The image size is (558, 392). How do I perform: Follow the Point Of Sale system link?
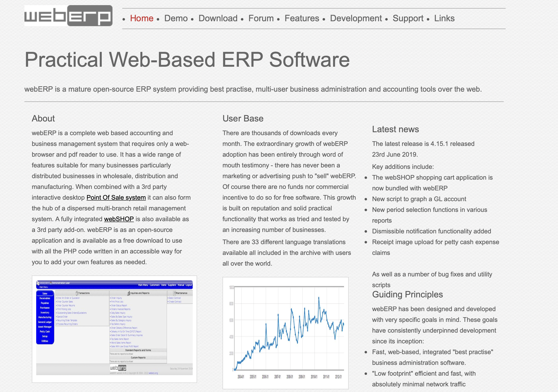(116, 197)
